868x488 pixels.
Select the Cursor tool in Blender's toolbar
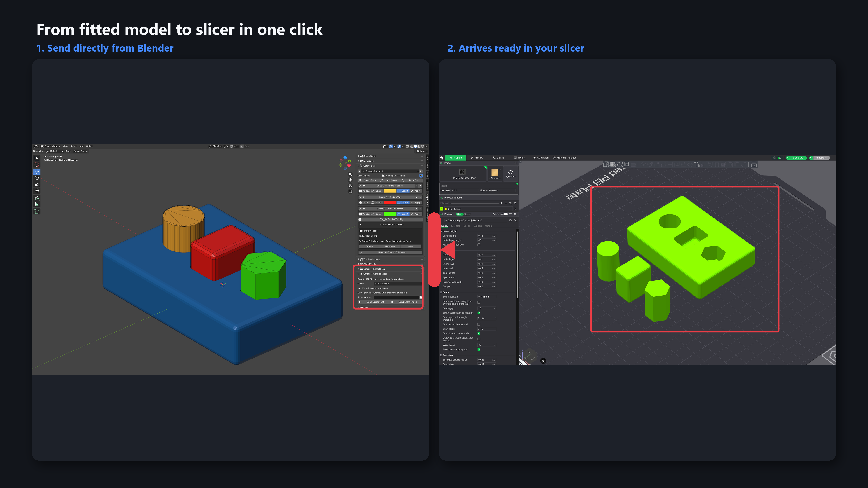[37, 165]
